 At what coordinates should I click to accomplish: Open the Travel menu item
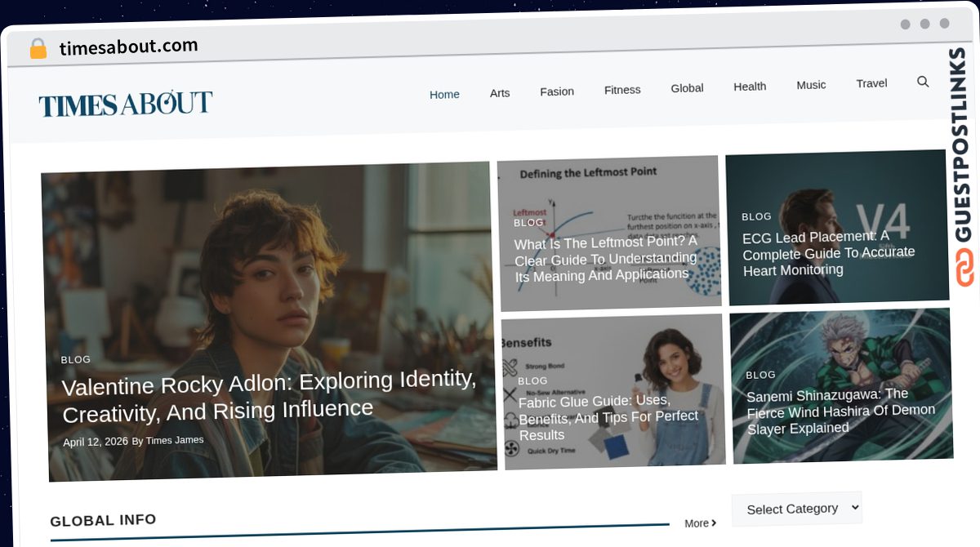[871, 83]
